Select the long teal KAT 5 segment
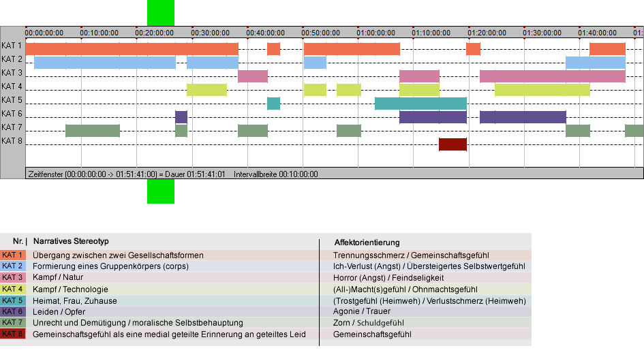This screenshot has height=361, width=644. click(421, 104)
